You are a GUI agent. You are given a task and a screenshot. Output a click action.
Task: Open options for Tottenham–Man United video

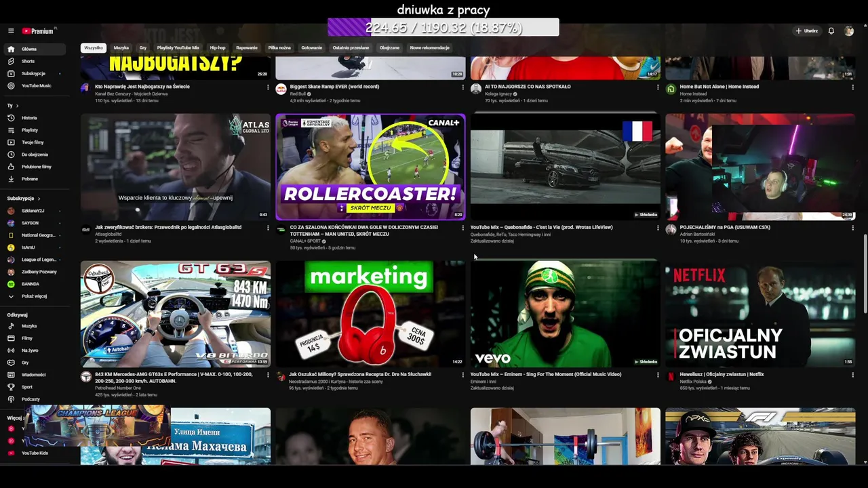pos(463,228)
